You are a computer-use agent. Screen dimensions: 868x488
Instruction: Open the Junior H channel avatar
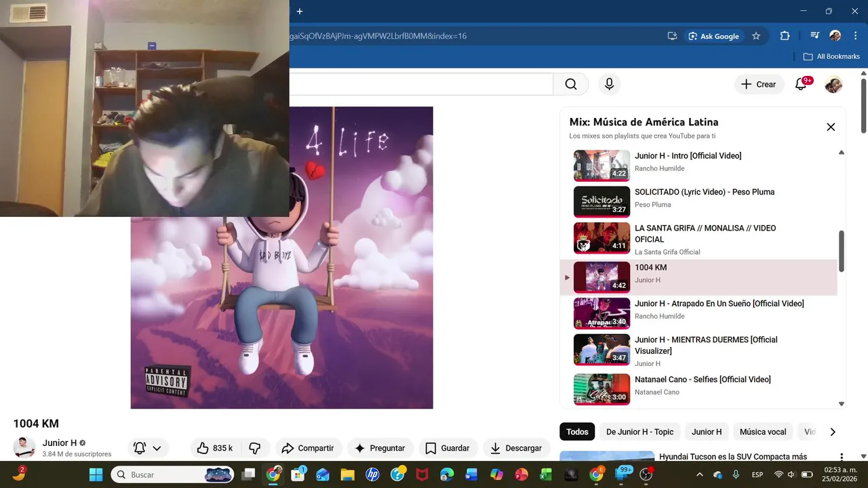(24, 447)
